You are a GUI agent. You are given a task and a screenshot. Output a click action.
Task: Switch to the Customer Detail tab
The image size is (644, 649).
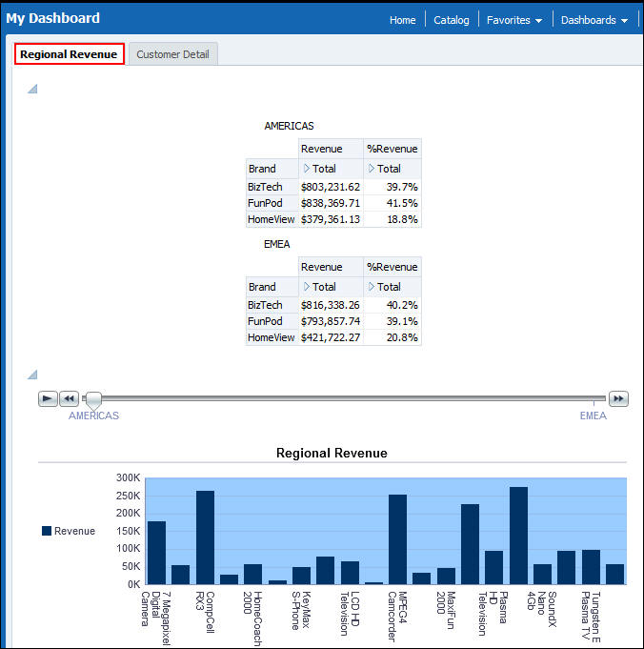pos(173,54)
